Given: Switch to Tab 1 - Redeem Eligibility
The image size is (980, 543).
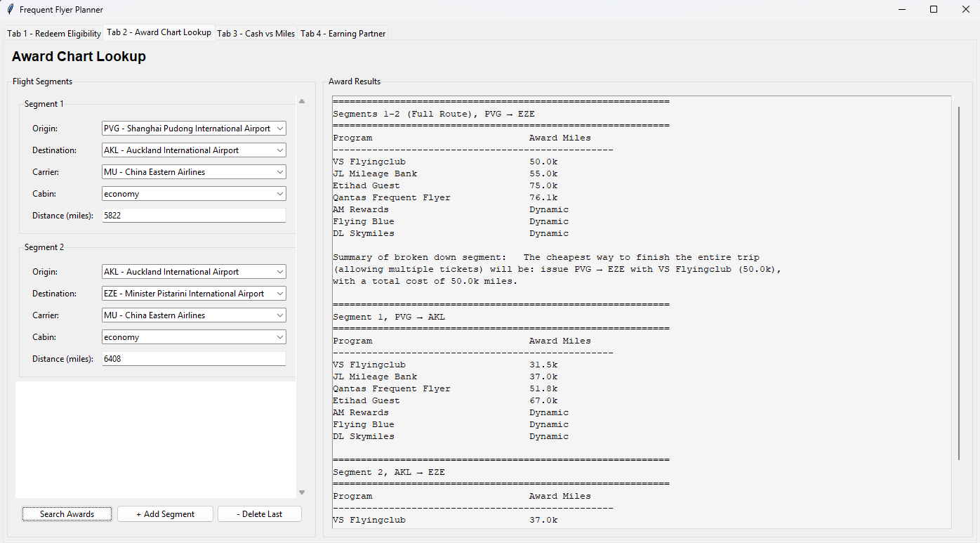Looking at the screenshot, I should point(54,34).
